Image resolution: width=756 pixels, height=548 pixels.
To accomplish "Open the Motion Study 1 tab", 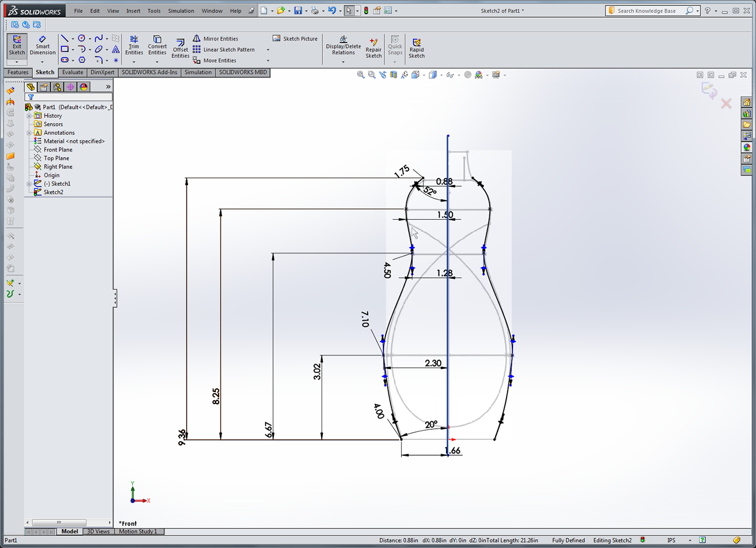I will coord(138,531).
